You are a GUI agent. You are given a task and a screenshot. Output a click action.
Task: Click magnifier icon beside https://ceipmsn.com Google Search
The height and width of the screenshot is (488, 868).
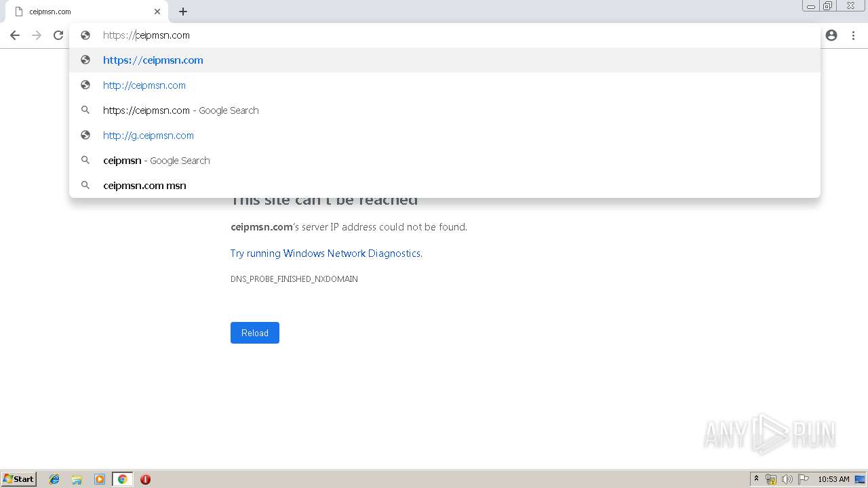pyautogui.click(x=85, y=110)
